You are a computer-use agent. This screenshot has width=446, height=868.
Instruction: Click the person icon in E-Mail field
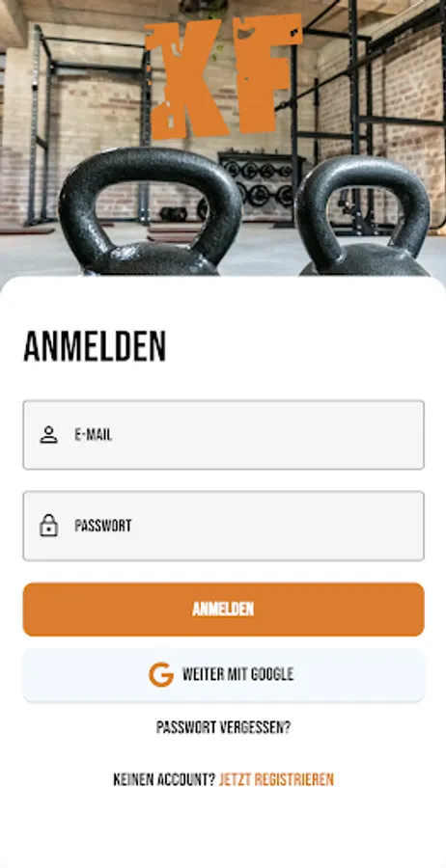pyautogui.click(x=49, y=435)
